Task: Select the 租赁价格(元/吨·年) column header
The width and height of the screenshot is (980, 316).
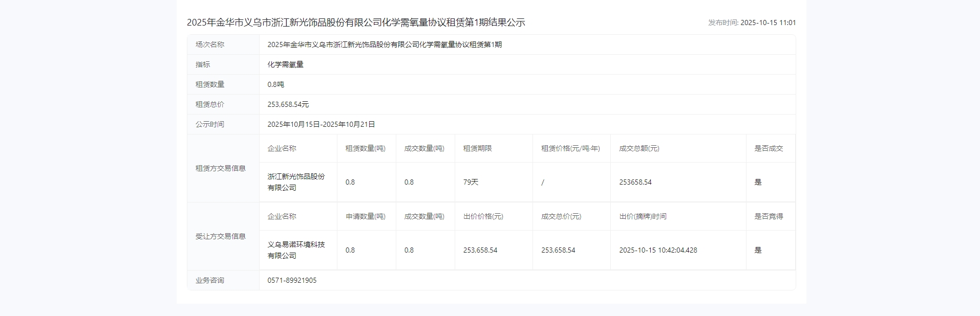Action: click(x=570, y=148)
